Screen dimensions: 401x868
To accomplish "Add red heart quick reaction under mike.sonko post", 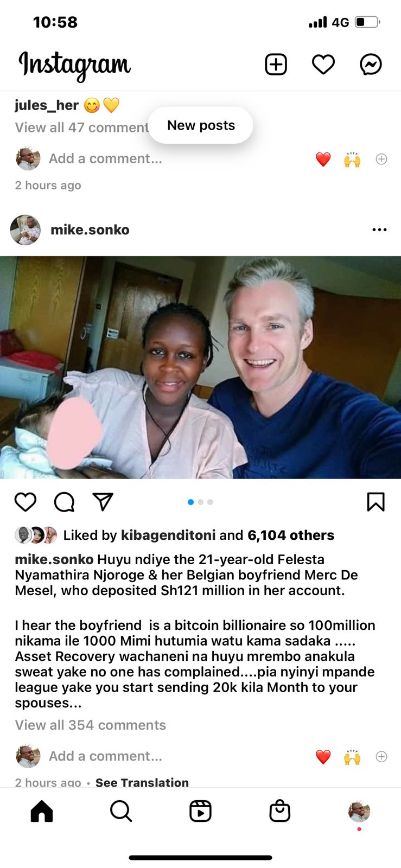I will pos(323,756).
